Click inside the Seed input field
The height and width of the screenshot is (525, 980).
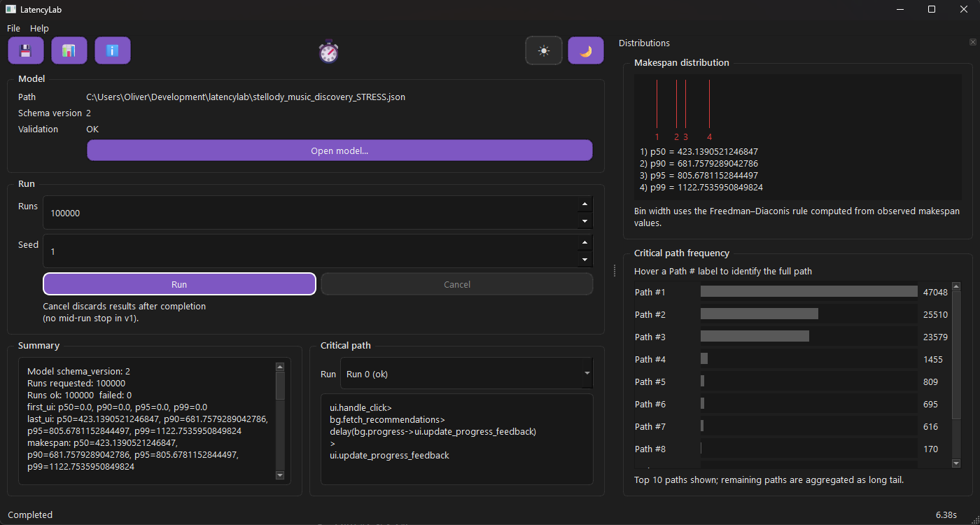click(308, 251)
